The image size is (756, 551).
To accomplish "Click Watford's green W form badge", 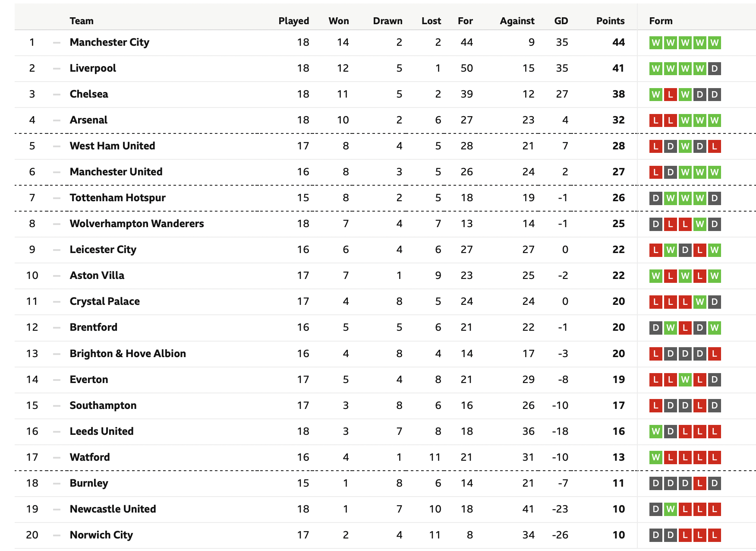I will 655,457.
